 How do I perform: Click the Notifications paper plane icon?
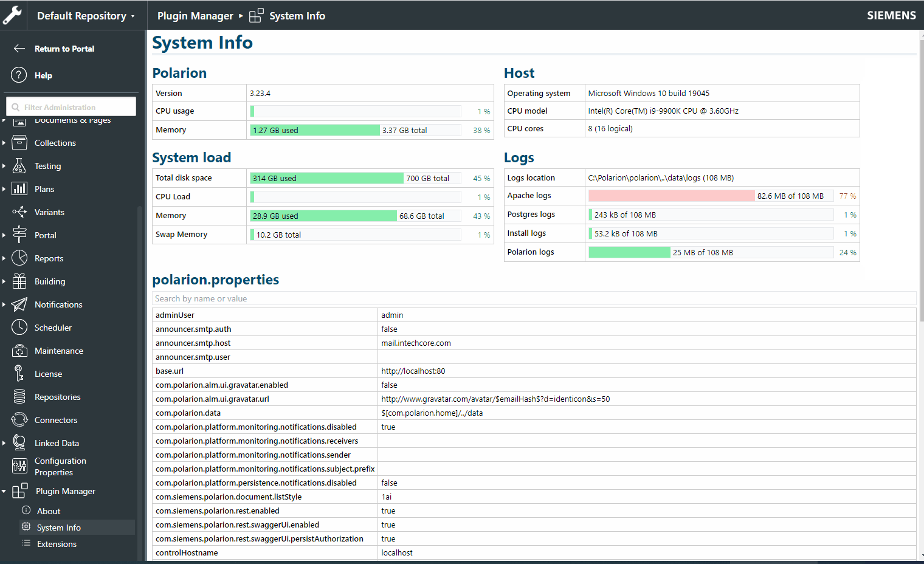coord(19,304)
